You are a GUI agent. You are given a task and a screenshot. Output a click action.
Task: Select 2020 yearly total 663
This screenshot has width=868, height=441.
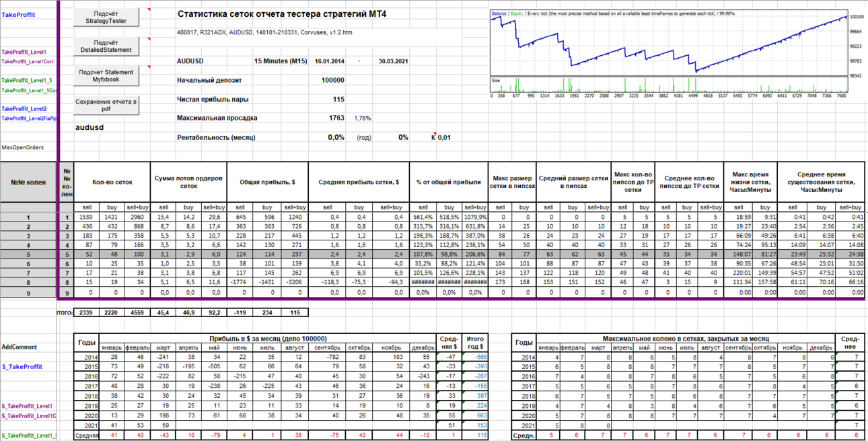tap(475, 415)
